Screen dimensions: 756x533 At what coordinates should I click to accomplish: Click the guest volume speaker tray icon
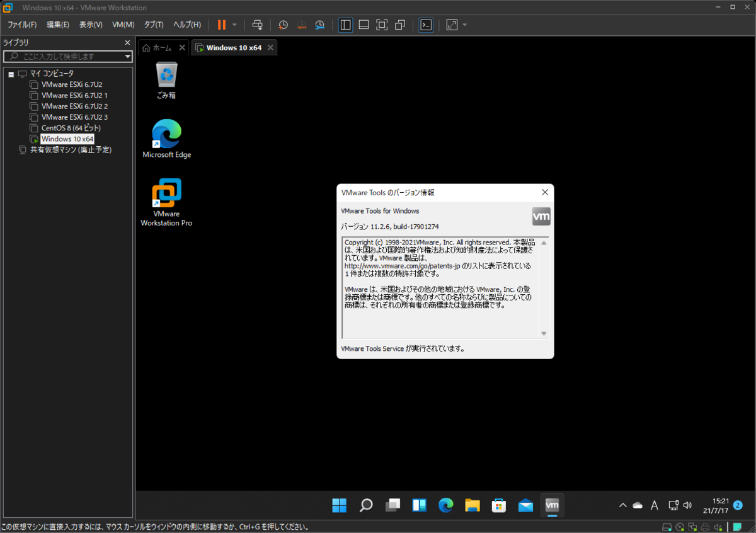(x=687, y=505)
